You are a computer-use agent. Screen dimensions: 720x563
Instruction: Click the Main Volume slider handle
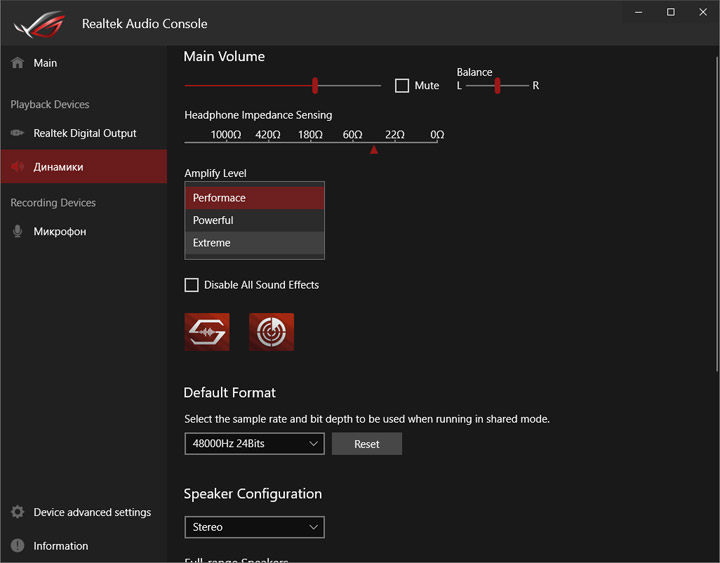point(315,86)
